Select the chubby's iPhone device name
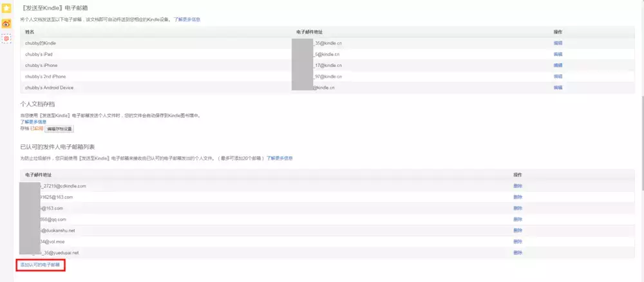The width and height of the screenshot is (644, 282). [x=41, y=65]
